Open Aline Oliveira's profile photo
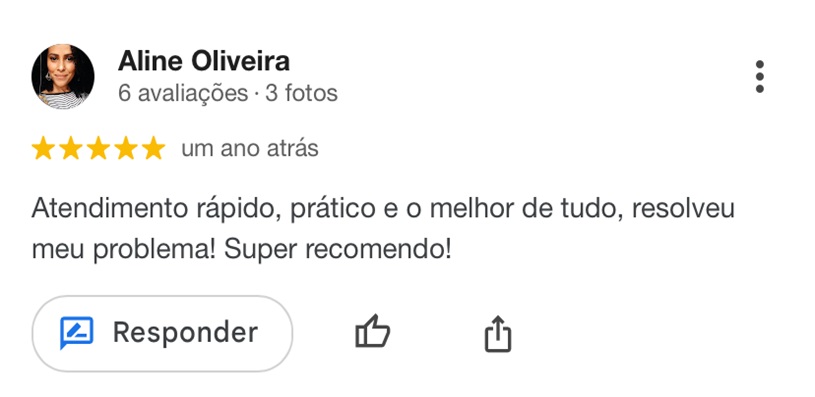Image resolution: width=815 pixels, height=397 pixels. click(63, 76)
